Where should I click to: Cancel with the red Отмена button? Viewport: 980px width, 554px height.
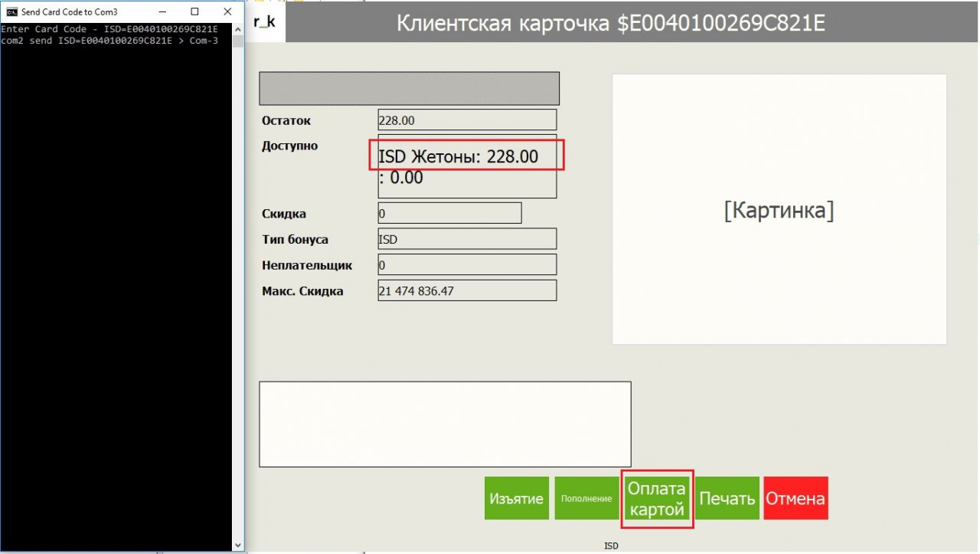[795, 498]
